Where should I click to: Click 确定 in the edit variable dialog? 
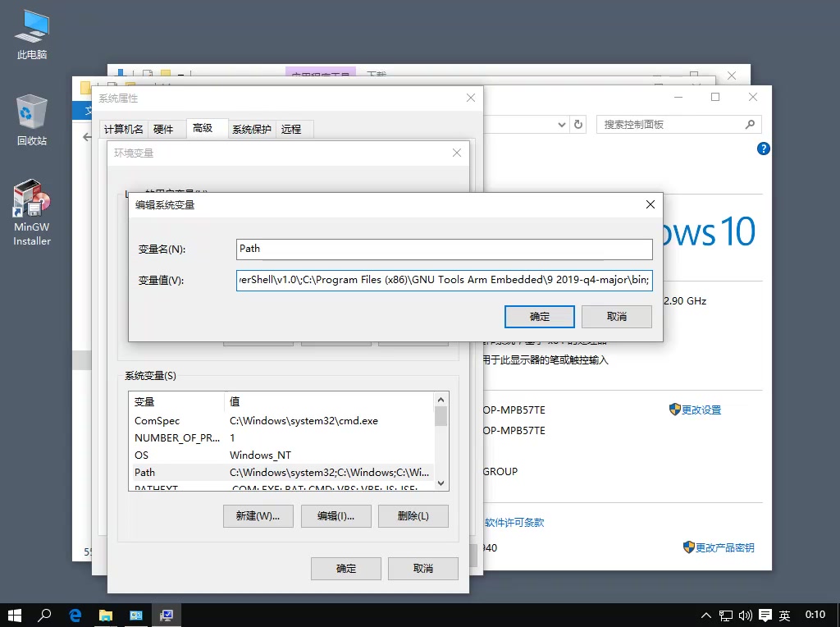[x=539, y=316]
